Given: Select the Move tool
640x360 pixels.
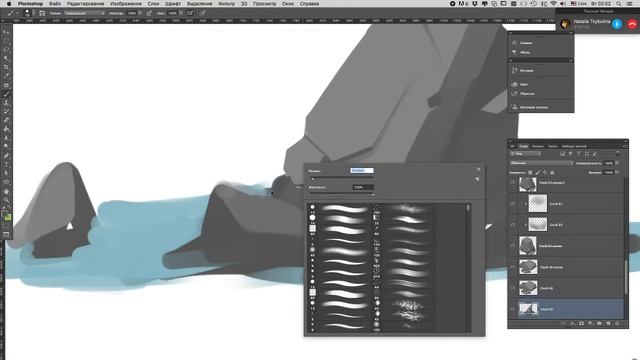Looking at the screenshot, I should (x=6, y=32).
